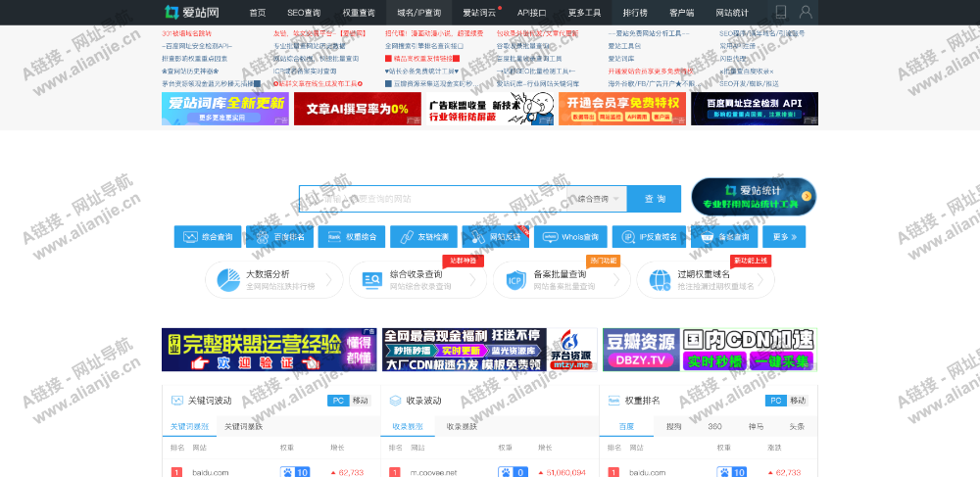Click the chevron on 综合收录查询 card

tap(472, 280)
